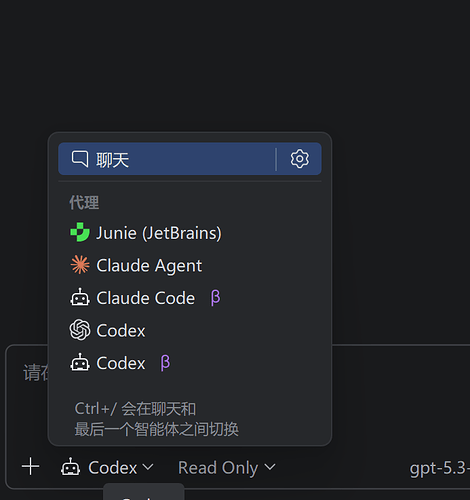Click the orange Claude starburst icon
The width and height of the screenshot is (470, 500).
pos(80,265)
